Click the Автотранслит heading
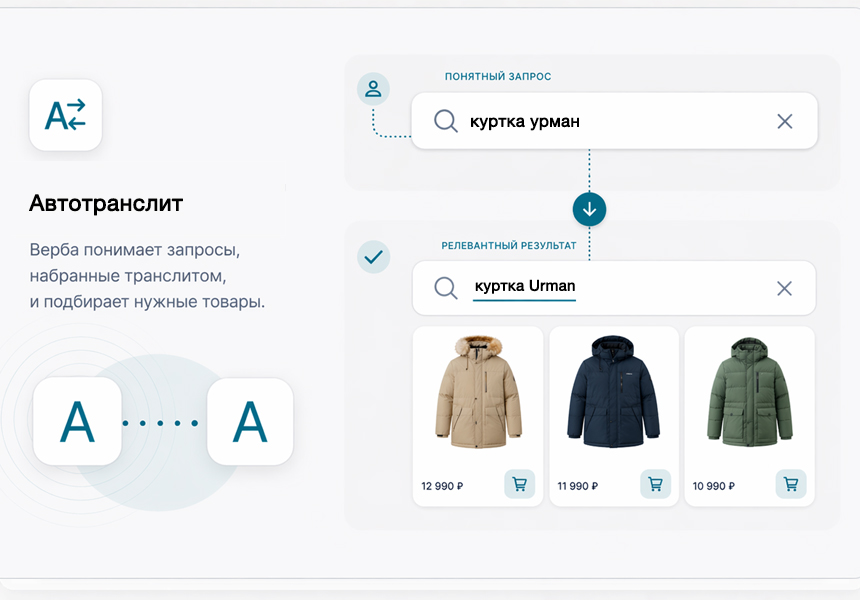Image resolution: width=860 pixels, height=600 pixels. pos(106,204)
